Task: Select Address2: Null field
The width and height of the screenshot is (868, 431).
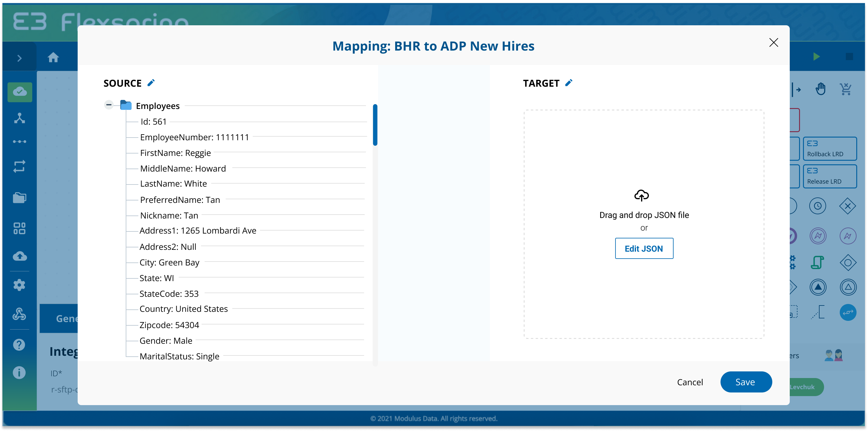Action: [168, 247]
